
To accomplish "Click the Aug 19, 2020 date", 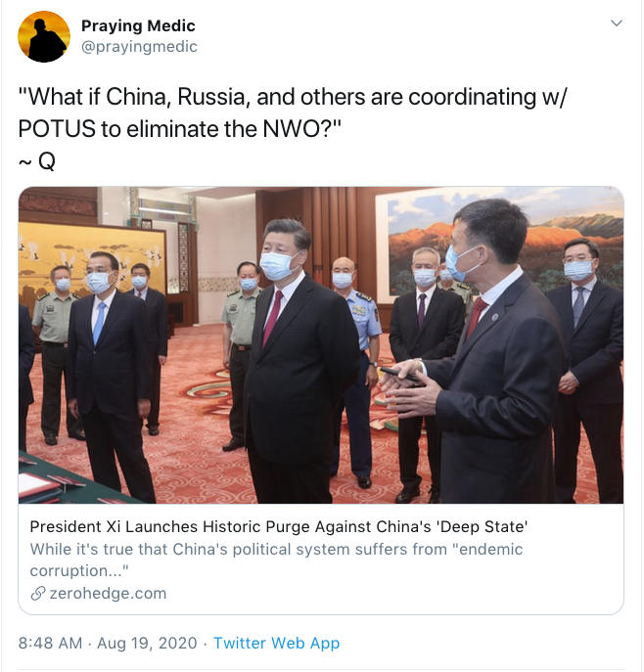I will coord(147,643).
